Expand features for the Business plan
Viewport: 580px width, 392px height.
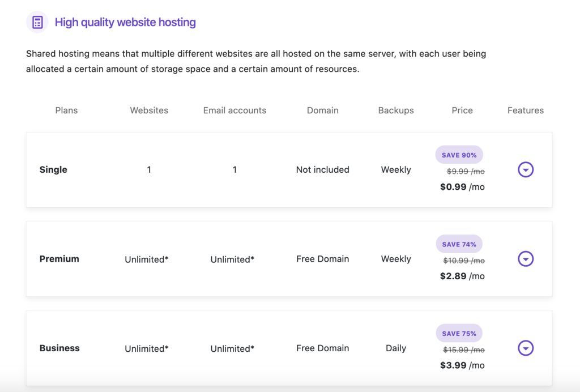tap(526, 348)
